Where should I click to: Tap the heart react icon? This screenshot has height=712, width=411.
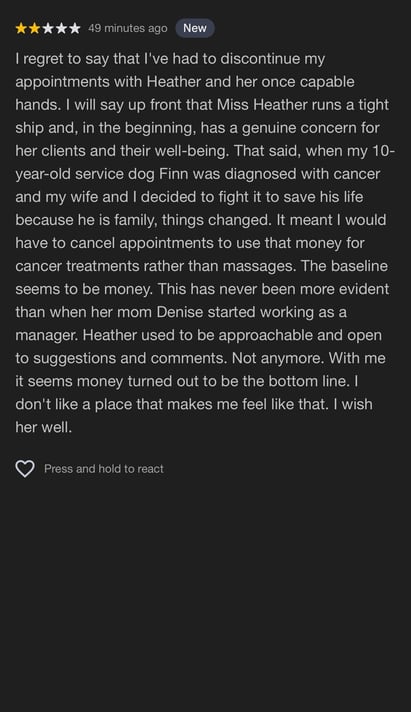pos(25,469)
